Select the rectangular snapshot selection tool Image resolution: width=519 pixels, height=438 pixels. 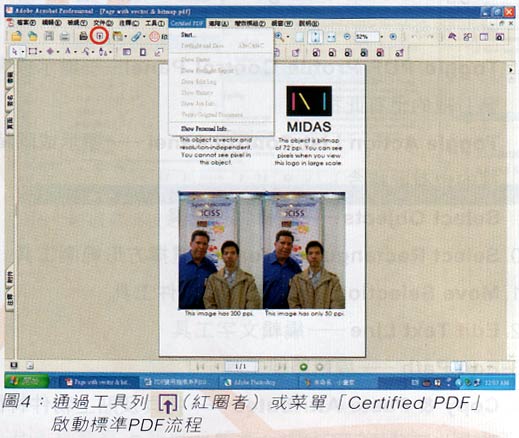[x=33, y=52]
